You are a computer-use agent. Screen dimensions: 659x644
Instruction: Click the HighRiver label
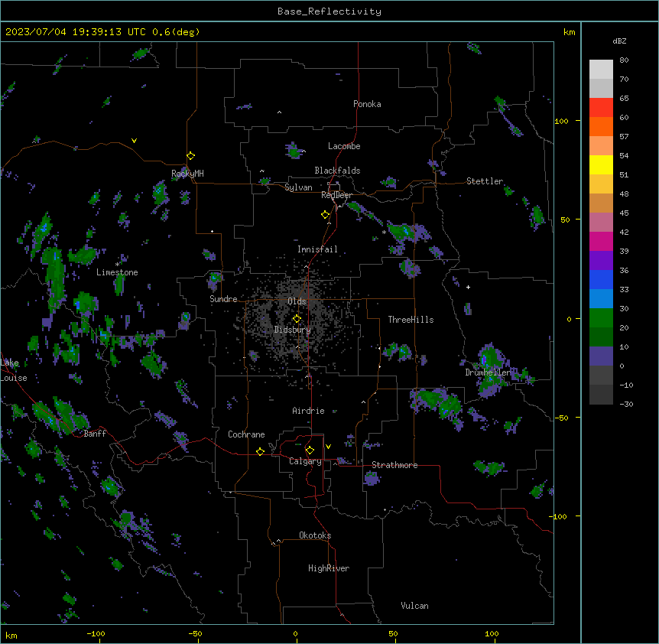pyautogui.click(x=329, y=568)
